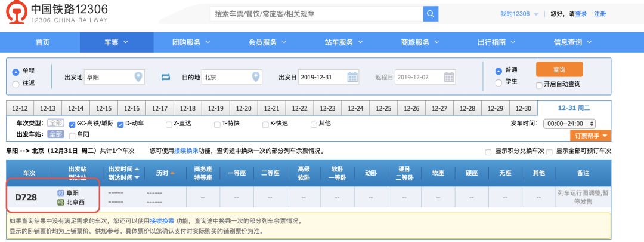Open the return date calendar icon
The height and width of the screenshot is (242, 644).
click(x=450, y=77)
